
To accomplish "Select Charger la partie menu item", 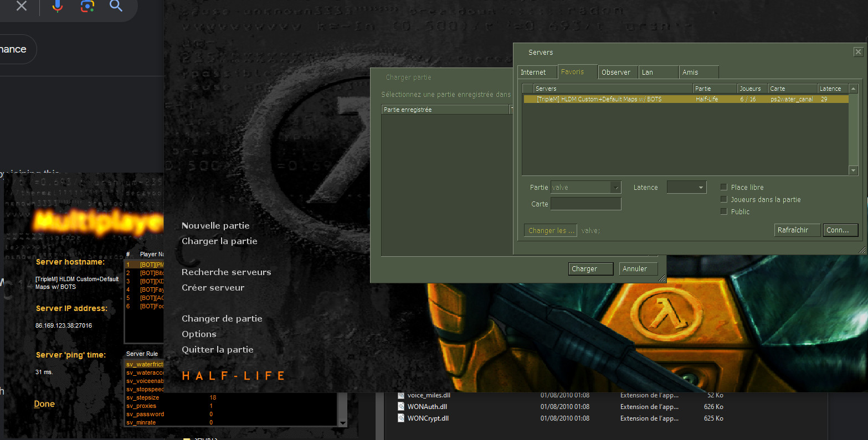I will pyautogui.click(x=219, y=241).
